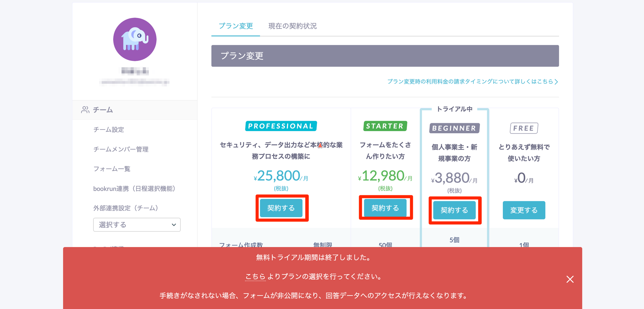Open bookrun連携 in the sidebar

tap(134, 189)
